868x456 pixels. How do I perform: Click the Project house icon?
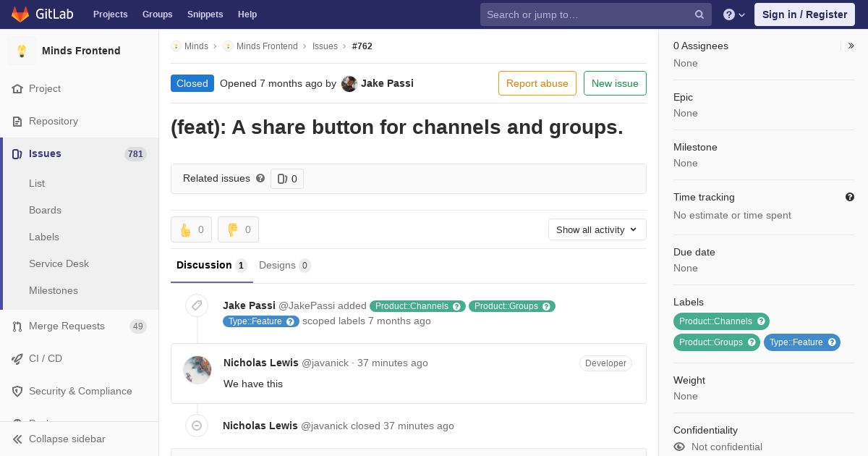click(17, 89)
